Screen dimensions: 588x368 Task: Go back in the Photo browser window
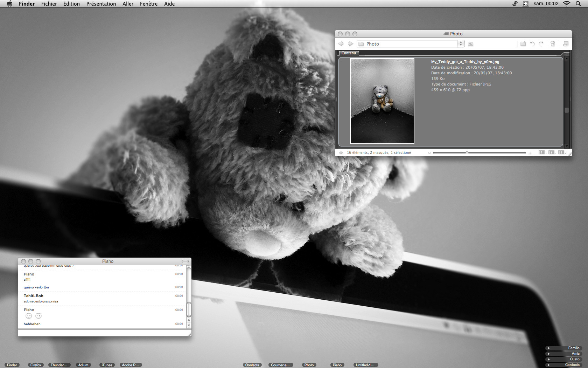(341, 44)
